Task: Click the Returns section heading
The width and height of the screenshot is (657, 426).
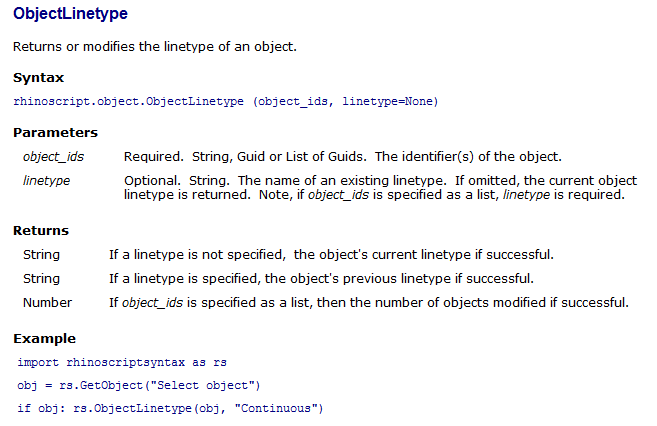Action: pyautogui.click(x=41, y=231)
